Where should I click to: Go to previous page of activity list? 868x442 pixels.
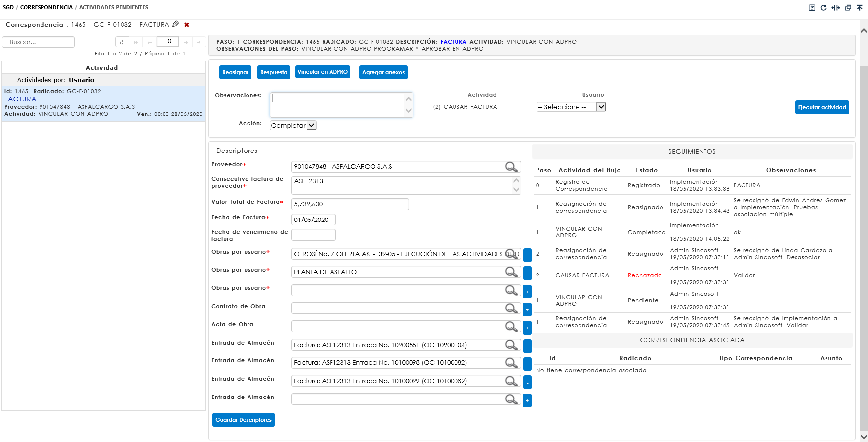(x=149, y=42)
